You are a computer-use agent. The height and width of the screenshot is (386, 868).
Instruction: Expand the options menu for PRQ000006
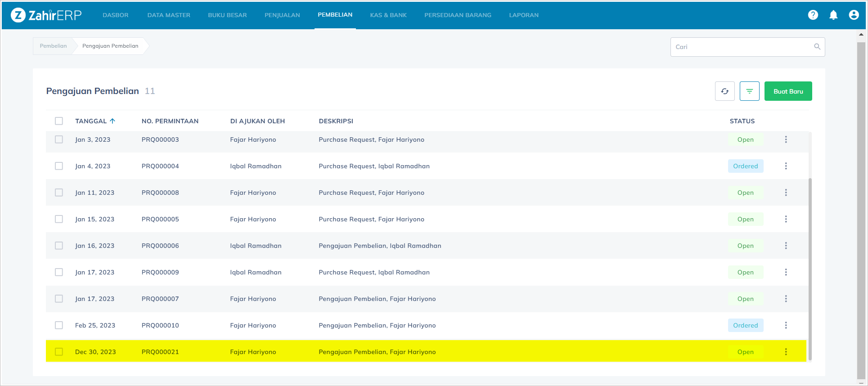786,246
